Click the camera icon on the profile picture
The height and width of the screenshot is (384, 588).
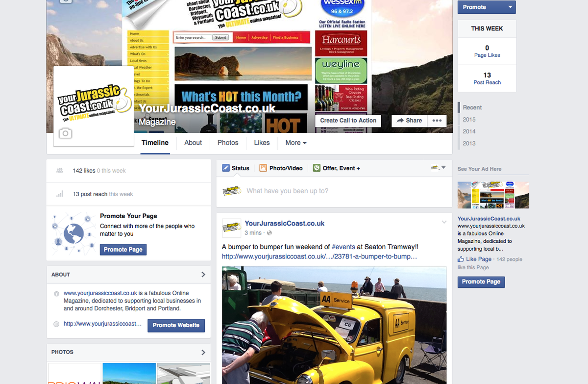click(x=65, y=133)
